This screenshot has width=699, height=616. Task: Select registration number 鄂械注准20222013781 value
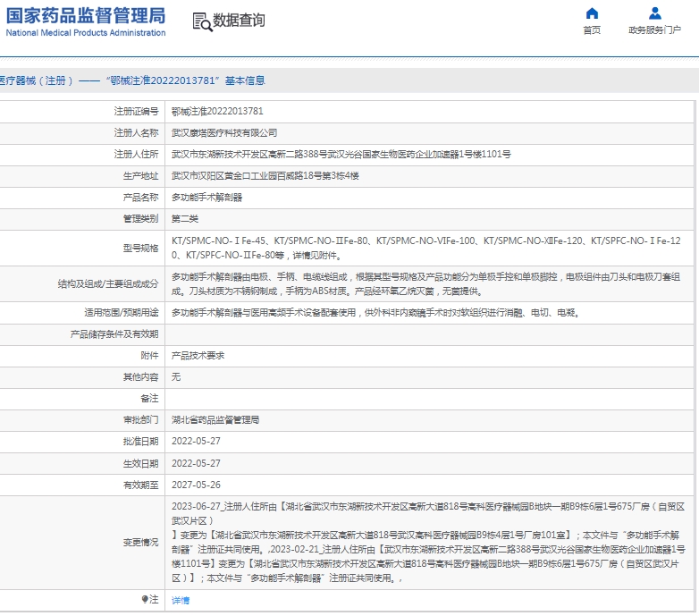point(217,112)
